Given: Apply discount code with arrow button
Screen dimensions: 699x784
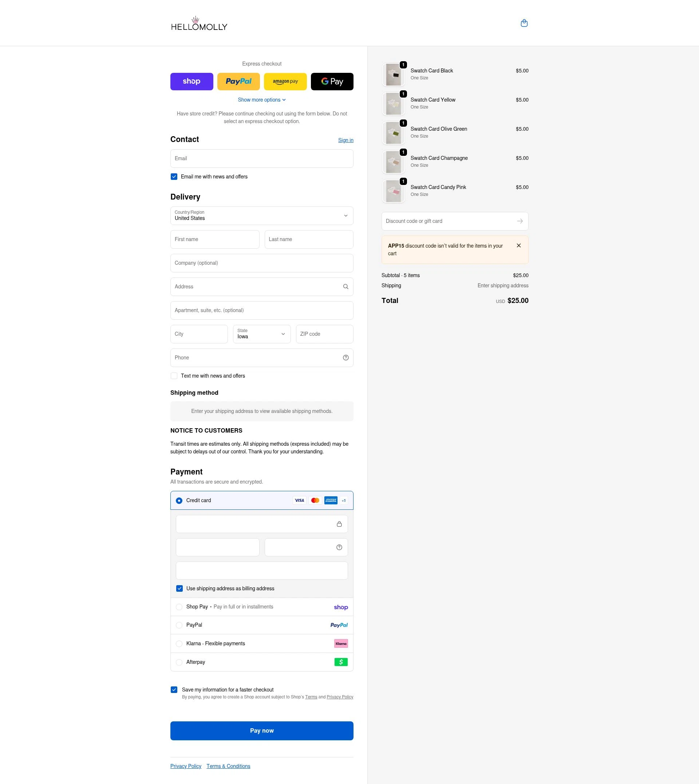Looking at the screenshot, I should (x=520, y=221).
